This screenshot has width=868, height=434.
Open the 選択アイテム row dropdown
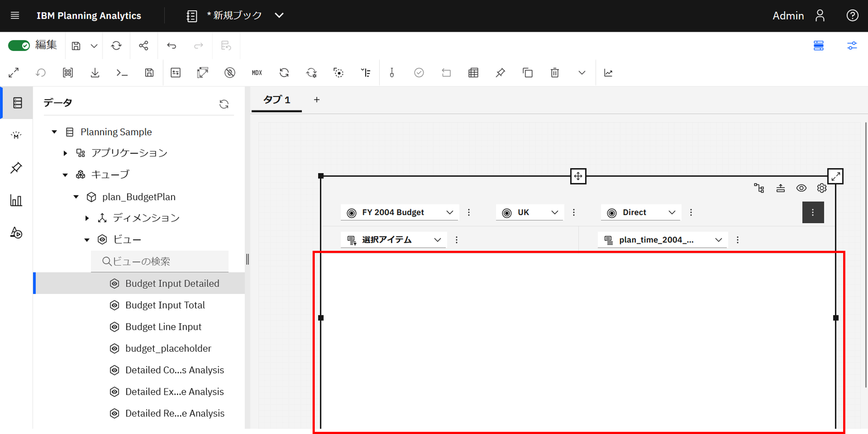(394, 240)
